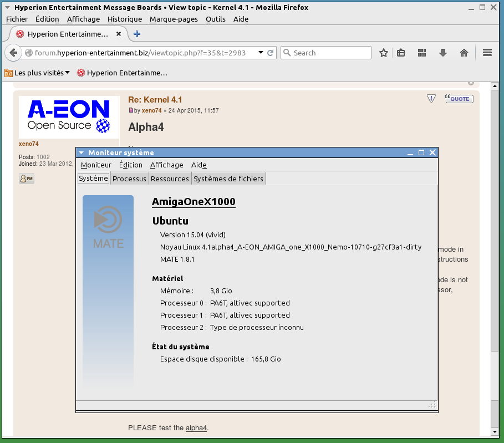Open the Firefox hamburger menu
Image resolution: width=504 pixels, height=443 pixels.
coord(487,53)
